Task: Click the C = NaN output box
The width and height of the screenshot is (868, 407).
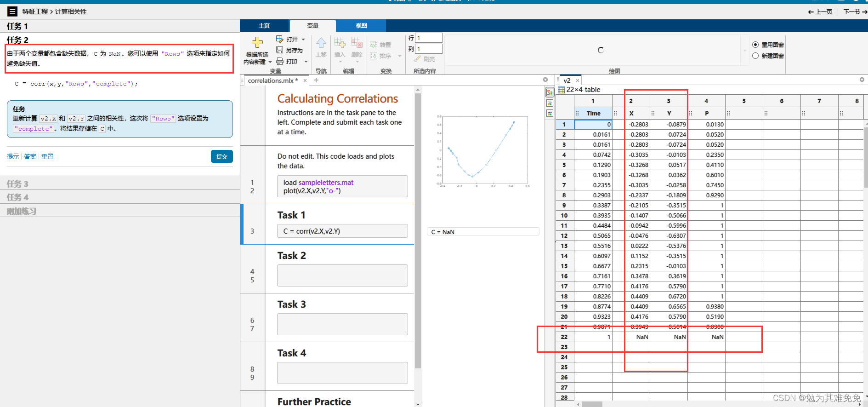Action: pyautogui.click(x=483, y=232)
